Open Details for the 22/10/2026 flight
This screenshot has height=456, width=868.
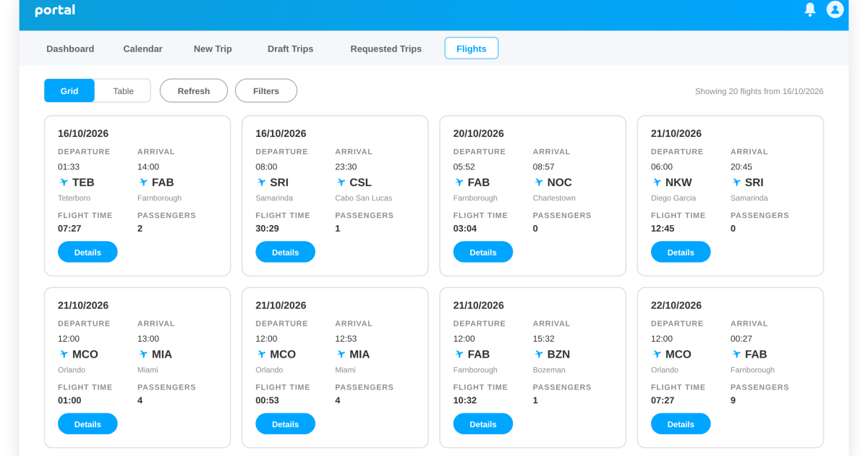coord(681,423)
